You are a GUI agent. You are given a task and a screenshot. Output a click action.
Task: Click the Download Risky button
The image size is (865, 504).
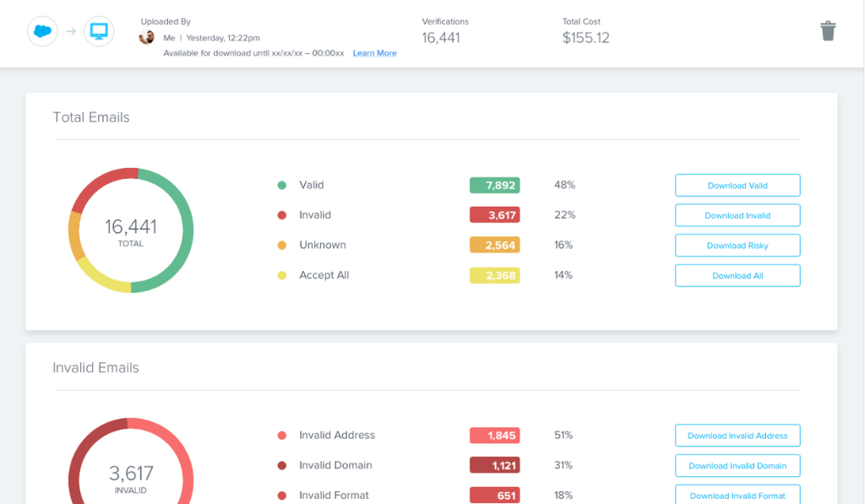(x=737, y=246)
